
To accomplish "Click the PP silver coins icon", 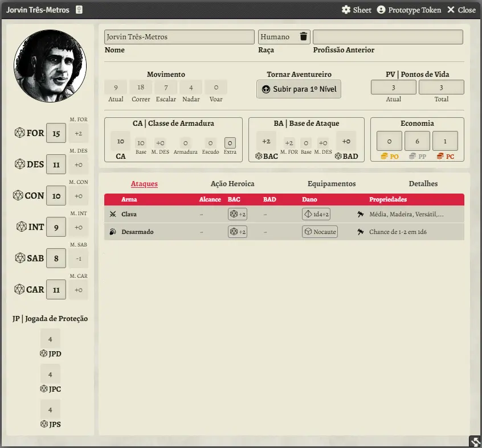I will tap(412, 157).
